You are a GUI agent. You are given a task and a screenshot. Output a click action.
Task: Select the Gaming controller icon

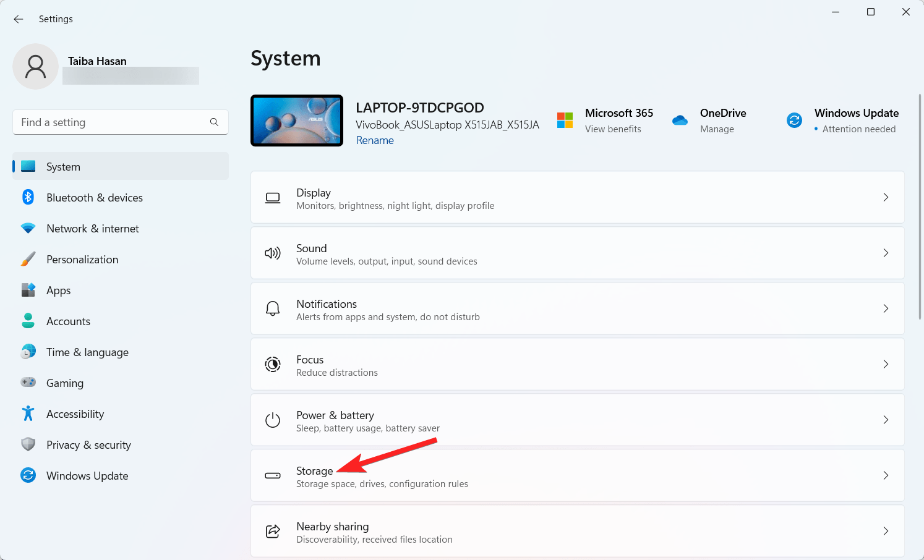pos(28,383)
